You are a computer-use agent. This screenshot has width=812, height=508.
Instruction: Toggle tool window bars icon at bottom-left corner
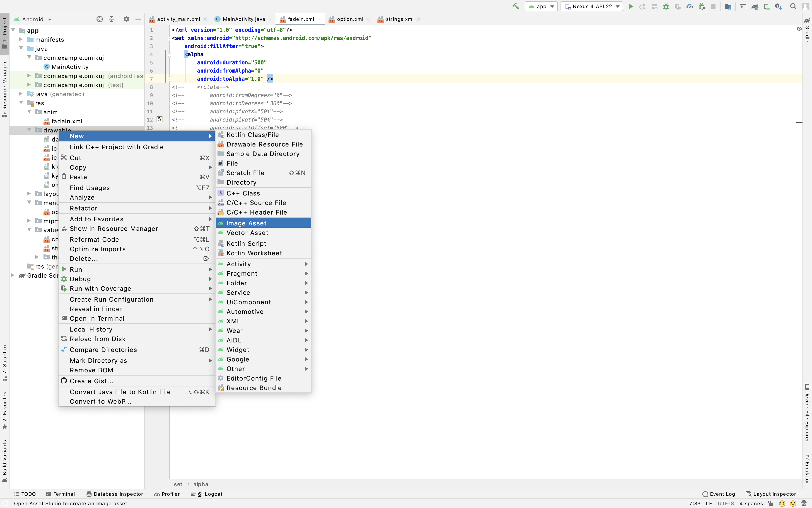point(5,503)
